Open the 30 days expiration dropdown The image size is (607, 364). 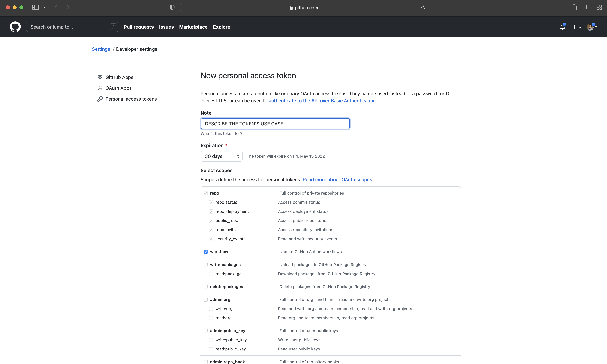point(221,156)
